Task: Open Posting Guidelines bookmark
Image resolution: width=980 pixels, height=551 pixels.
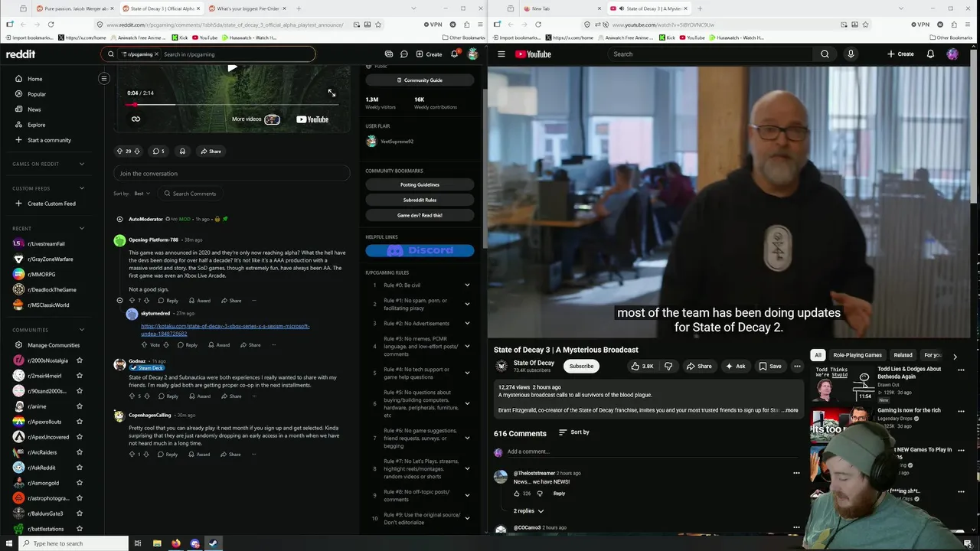Action: click(x=420, y=184)
